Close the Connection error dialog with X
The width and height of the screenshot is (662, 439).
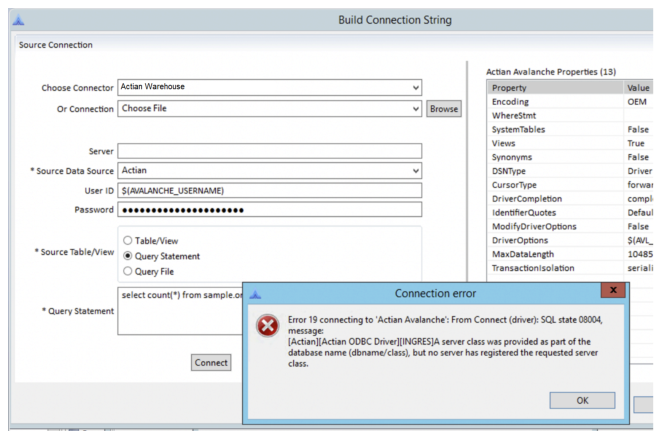pos(612,291)
